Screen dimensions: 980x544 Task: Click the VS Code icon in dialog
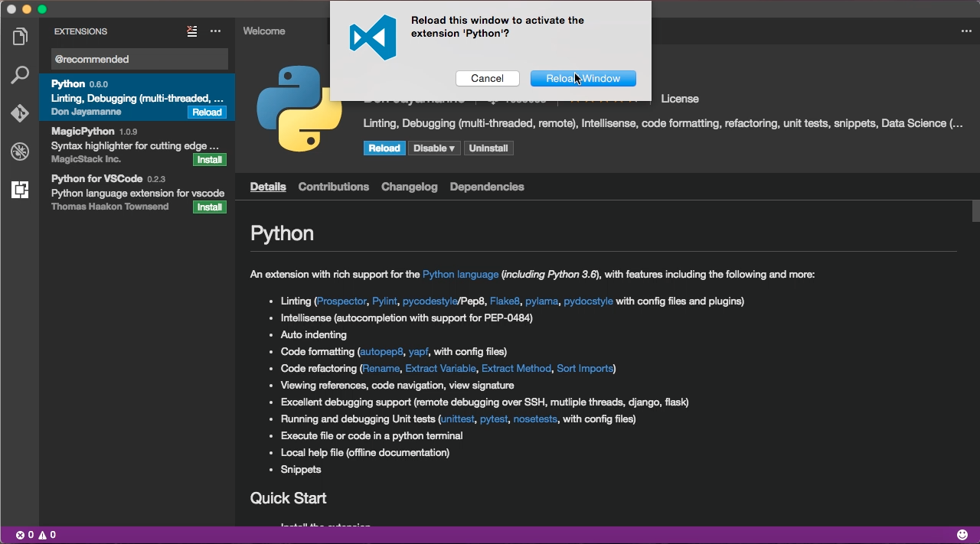[373, 37]
